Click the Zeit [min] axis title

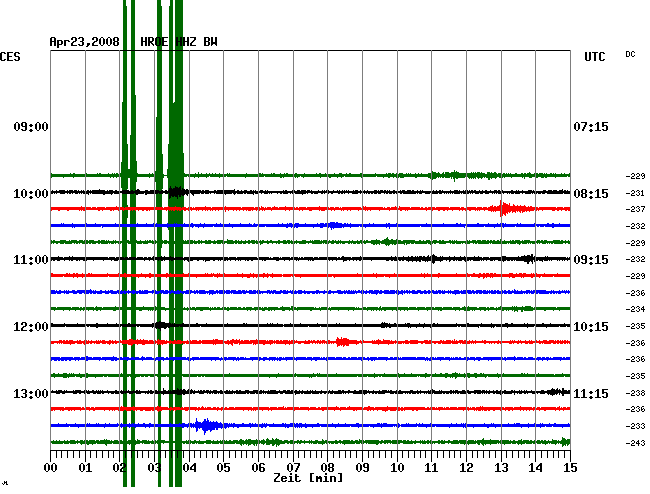308,478
